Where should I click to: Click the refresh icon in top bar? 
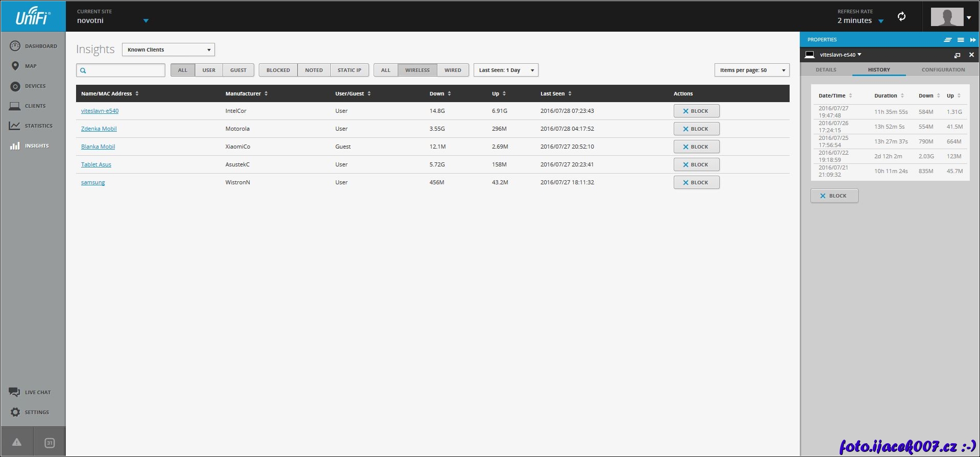pos(901,16)
